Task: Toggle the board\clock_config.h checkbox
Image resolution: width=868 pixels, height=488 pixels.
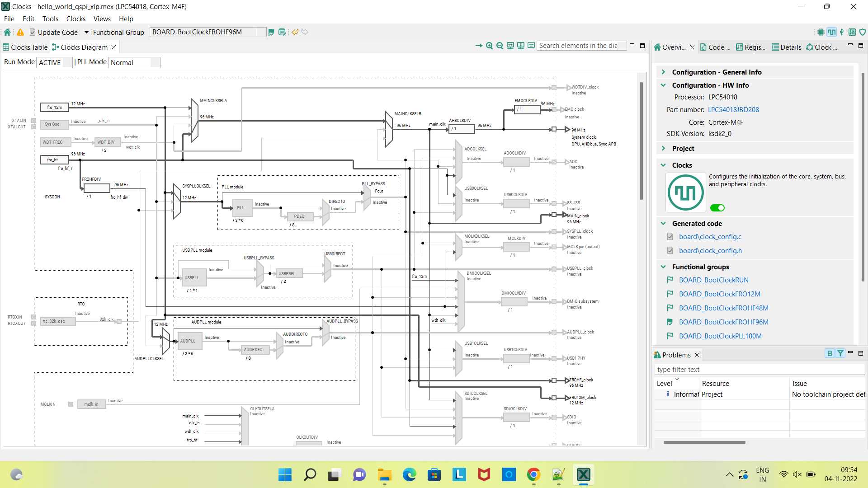Action: pos(670,250)
